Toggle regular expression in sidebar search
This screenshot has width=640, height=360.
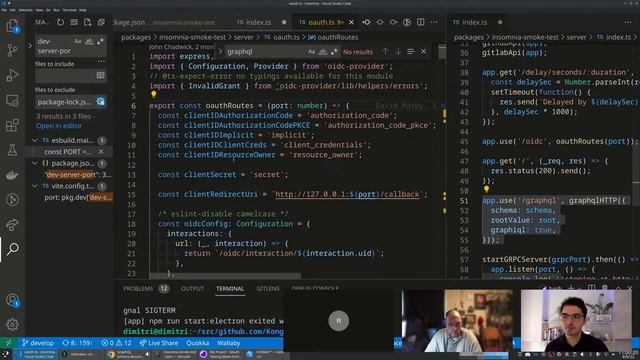click(100, 41)
